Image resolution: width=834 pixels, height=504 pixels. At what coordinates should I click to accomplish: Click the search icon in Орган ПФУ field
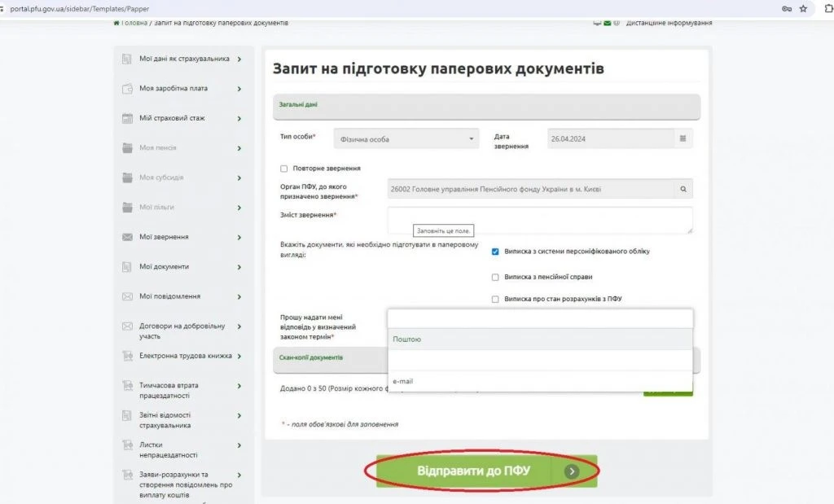[684, 190]
